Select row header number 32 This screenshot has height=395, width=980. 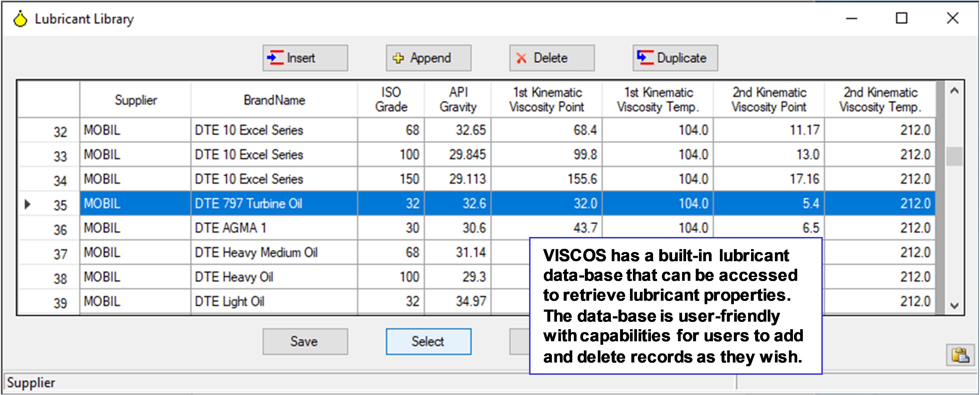click(x=49, y=130)
